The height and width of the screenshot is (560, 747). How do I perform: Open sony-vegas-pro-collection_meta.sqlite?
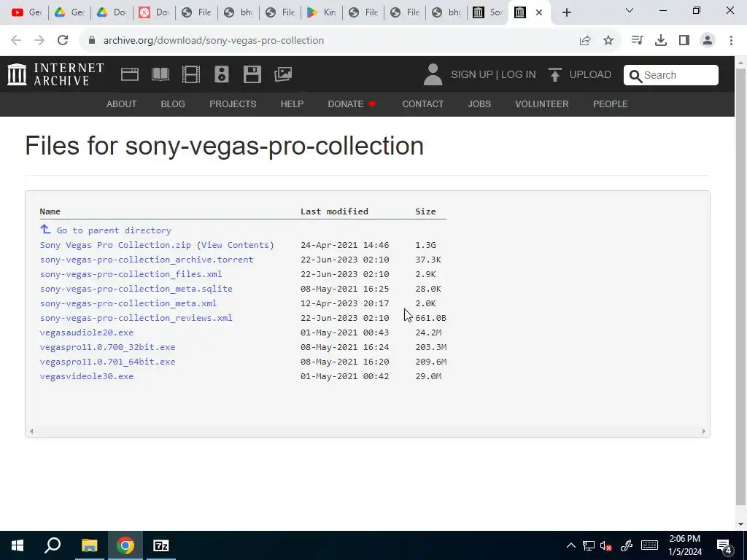pyautogui.click(x=136, y=289)
